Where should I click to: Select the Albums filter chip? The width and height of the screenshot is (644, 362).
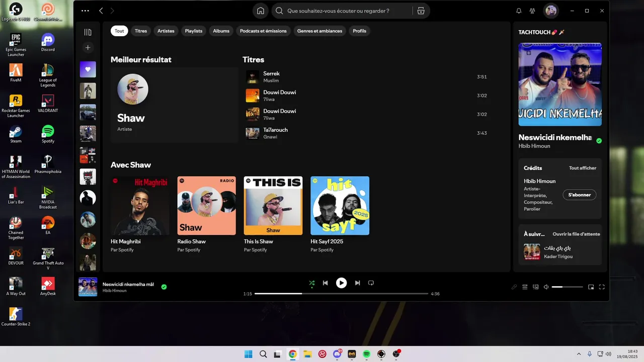pyautogui.click(x=221, y=31)
